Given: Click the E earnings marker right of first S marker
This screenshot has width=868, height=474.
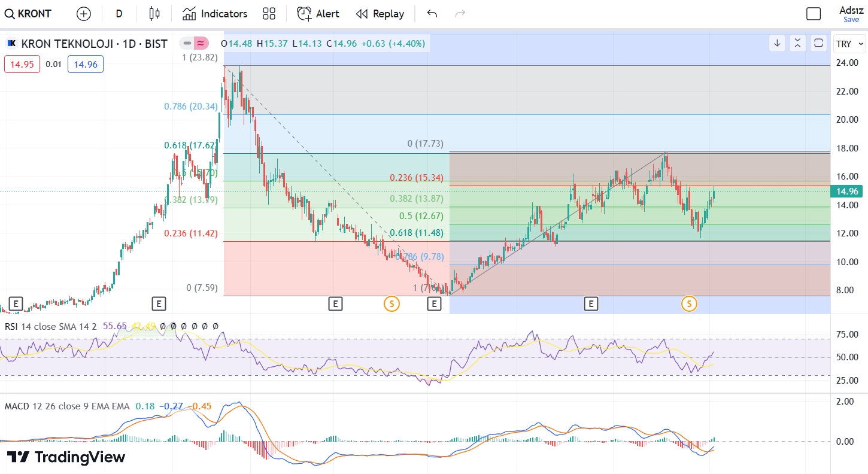Looking at the screenshot, I should click(x=434, y=303).
